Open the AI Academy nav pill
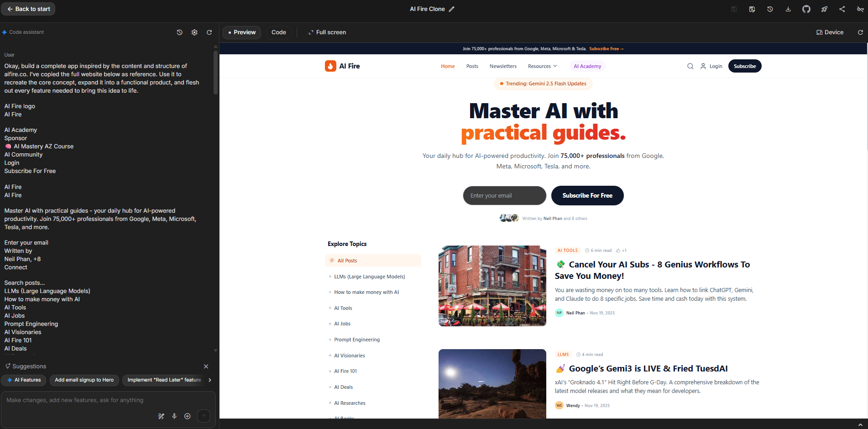 click(587, 66)
